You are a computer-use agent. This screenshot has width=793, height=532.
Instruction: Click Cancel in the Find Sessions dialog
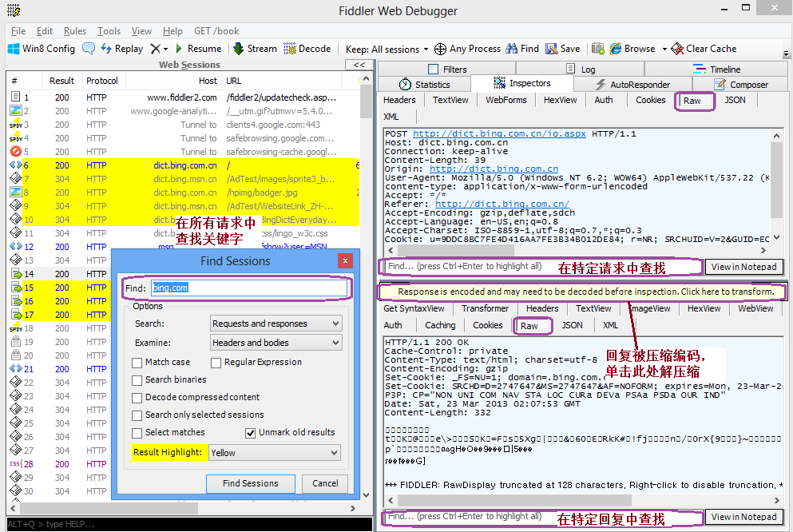tap(325, 483)
